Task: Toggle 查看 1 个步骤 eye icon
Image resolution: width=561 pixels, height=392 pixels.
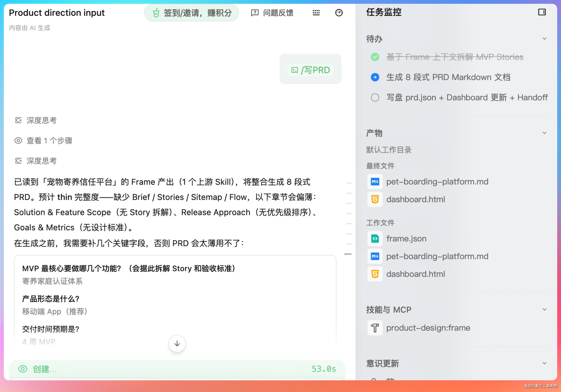Action: 18,140
